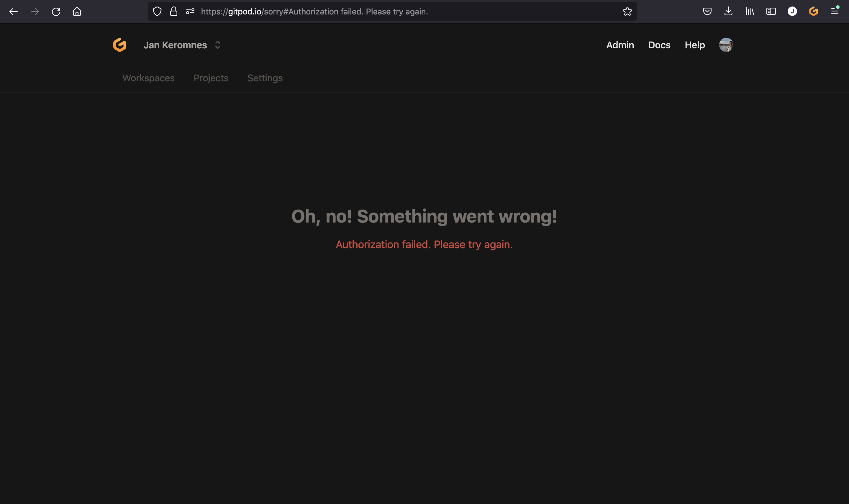Open the Gitpod browser extension icon

[x=813, y=11]
